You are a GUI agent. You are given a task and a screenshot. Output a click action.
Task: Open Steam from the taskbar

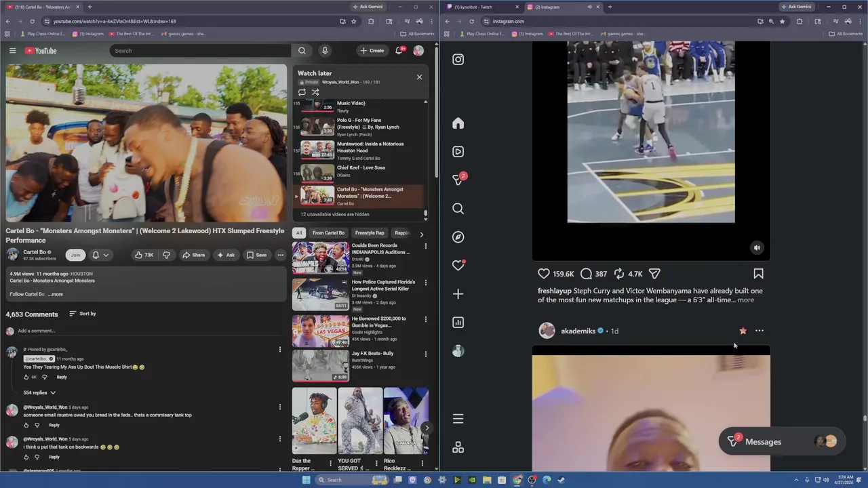click(561, 480)
